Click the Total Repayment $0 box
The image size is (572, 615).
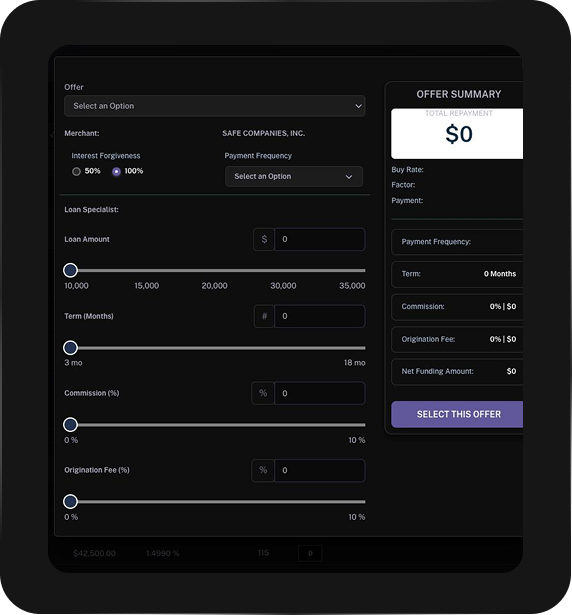pos(457,134)
